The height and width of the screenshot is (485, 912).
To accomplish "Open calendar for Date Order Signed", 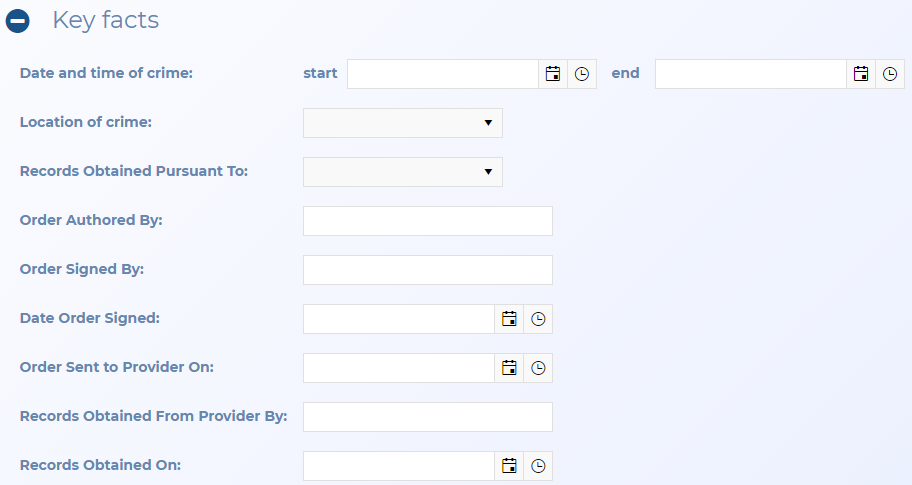I will [509, 319].
